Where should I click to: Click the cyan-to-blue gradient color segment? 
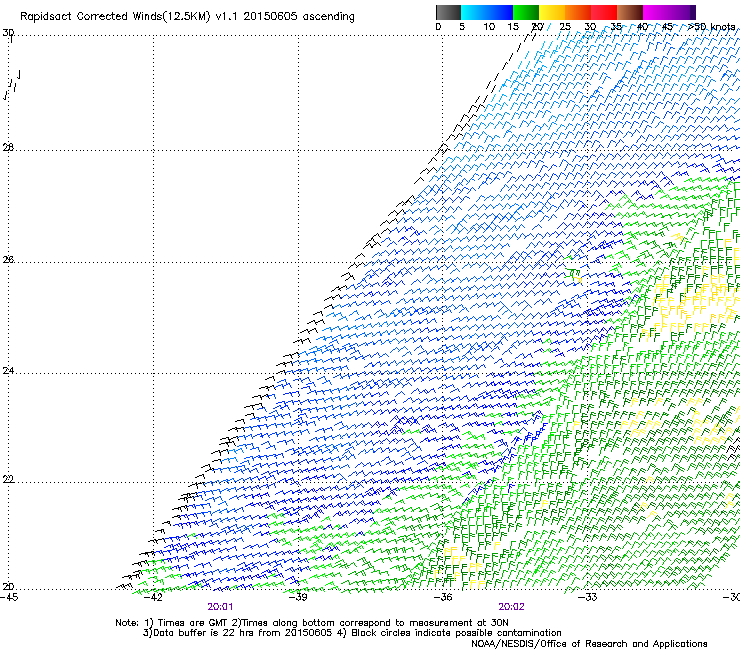pos(487,12)
